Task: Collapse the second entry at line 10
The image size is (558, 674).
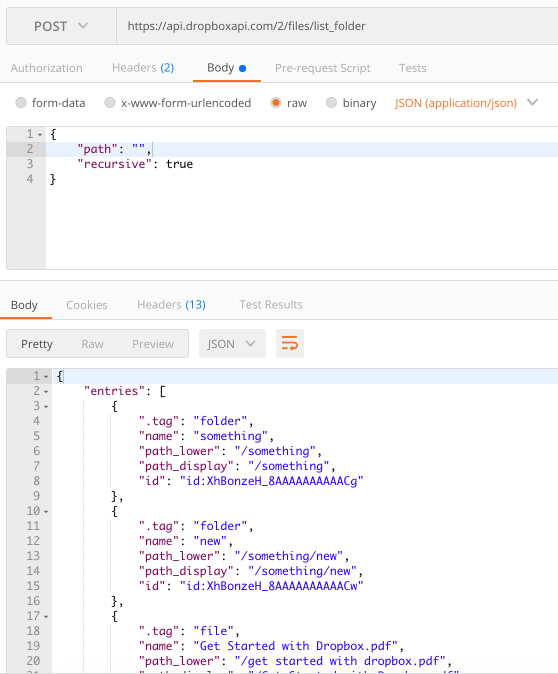Action: click(x=46, y=512)
